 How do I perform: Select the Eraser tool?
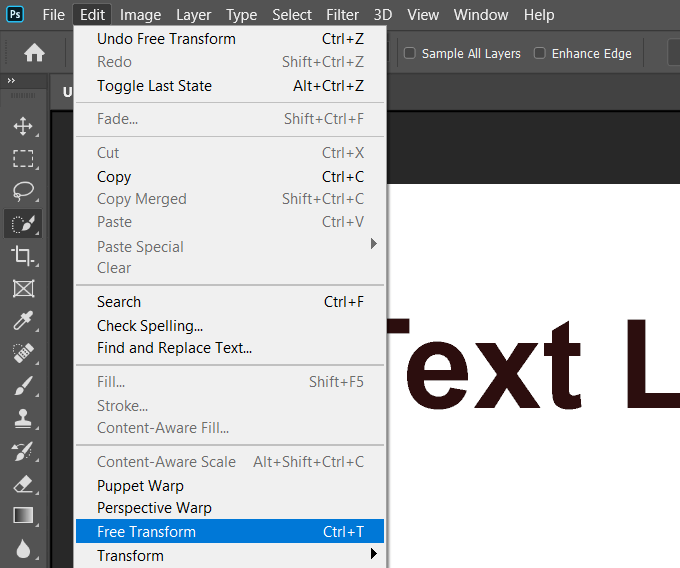tap(22, 484)
